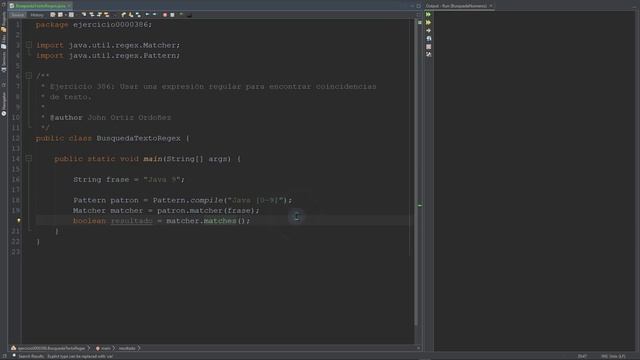This screenshot has height=360, width=640.
Task: Click green mark in error stripe
Action: tap(420, 205)
